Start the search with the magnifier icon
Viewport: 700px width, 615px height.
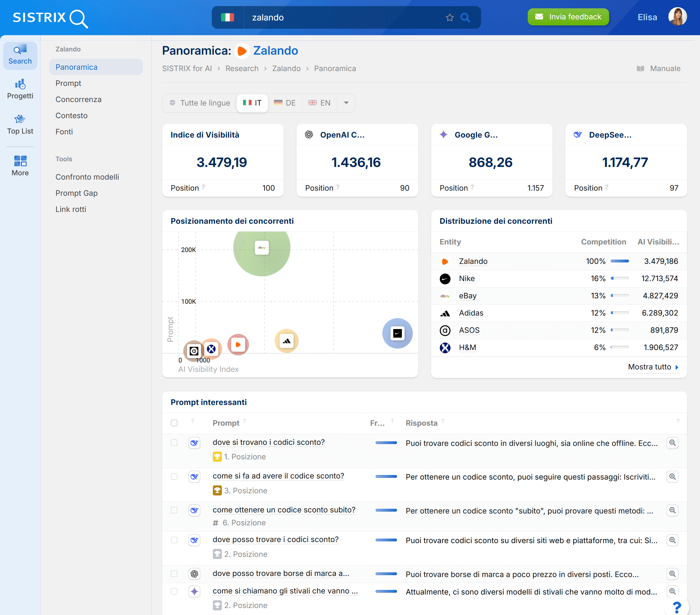465,17
